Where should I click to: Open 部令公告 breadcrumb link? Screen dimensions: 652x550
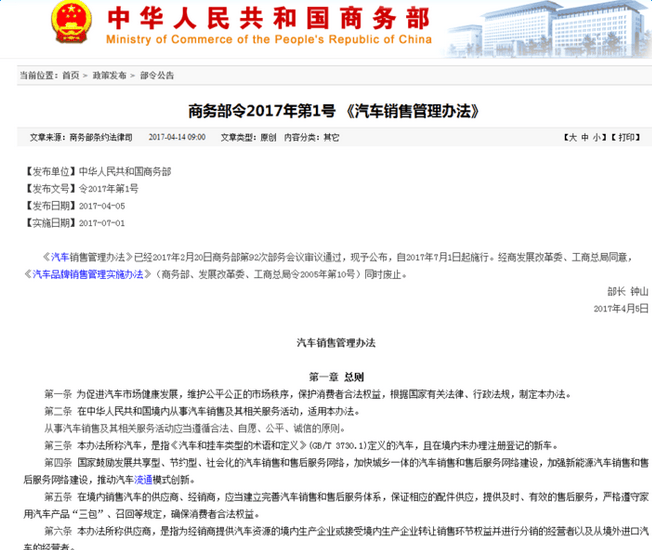point(157,75)
